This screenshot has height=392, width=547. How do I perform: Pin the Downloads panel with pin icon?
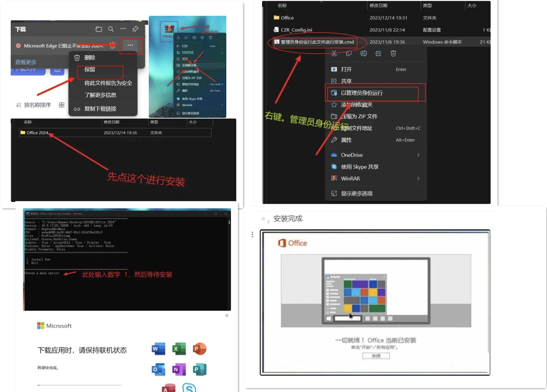[x=135, y=29]
